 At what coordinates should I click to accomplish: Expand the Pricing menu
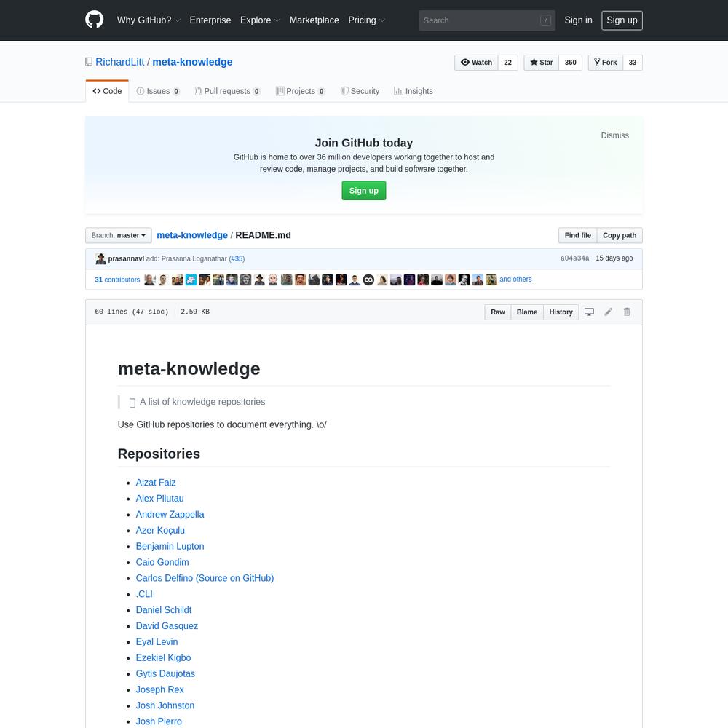(x=366, y=20)
